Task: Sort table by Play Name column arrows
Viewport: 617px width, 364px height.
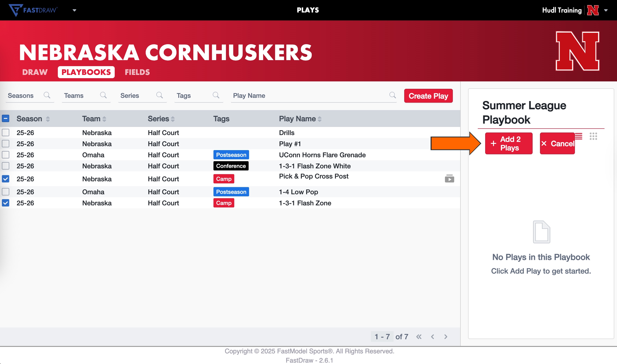Action: (320, 119)
